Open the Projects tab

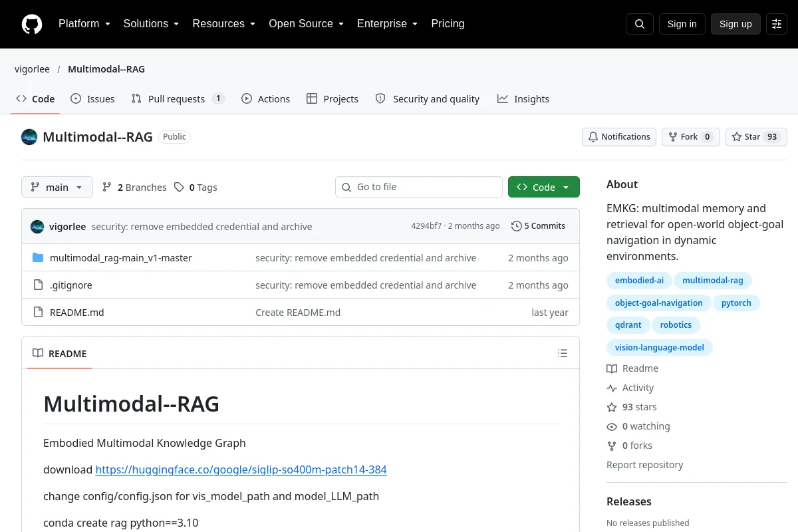click(x=332, y=99)
